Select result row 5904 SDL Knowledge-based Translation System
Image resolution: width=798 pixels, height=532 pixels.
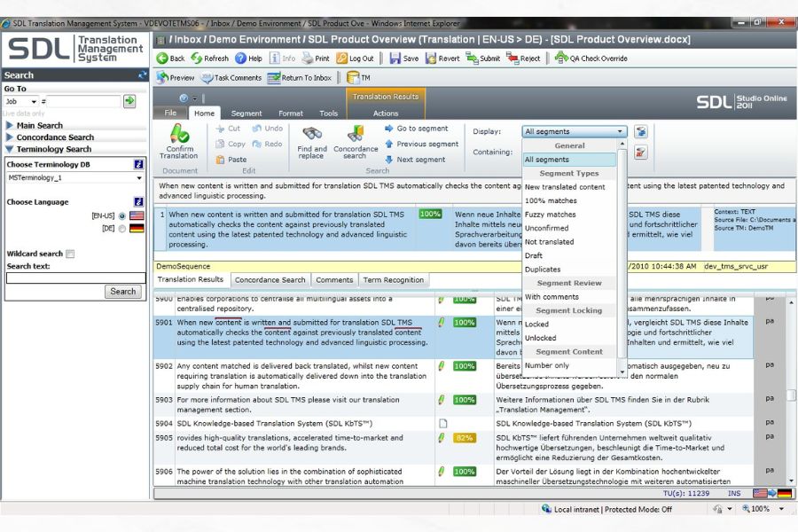tap(275, 424)
